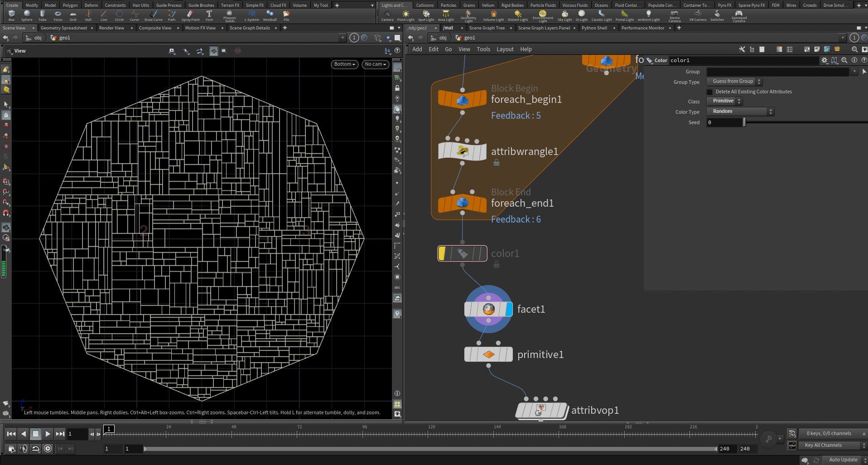
Task: Select the Grid shelf tool
Action: tap(73, 16)
